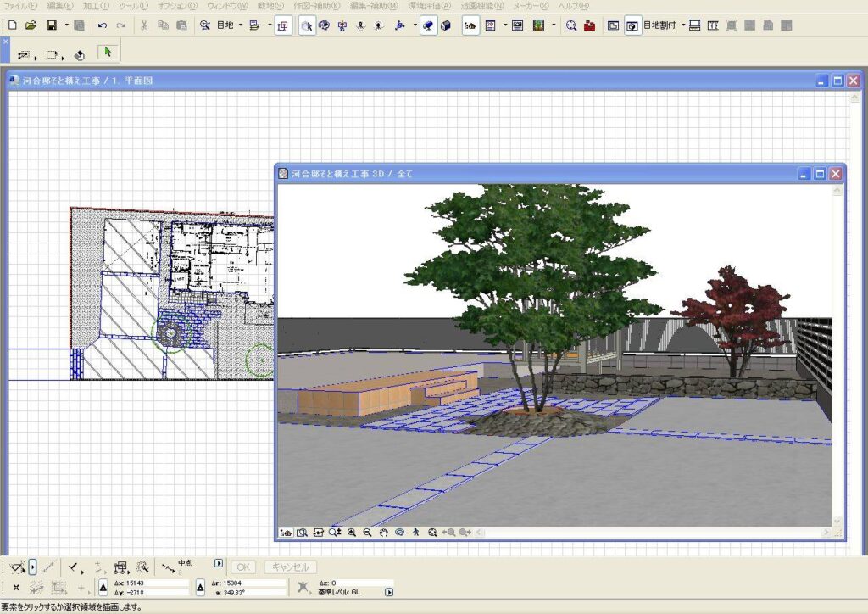
Task: Select the green arrow selection tool
Action: [x=107, y=53]
